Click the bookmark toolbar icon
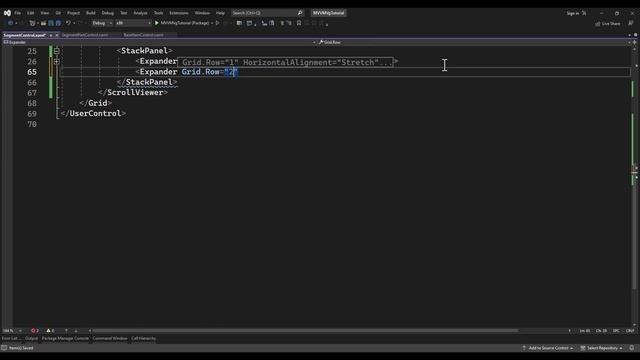The width and height of the screenshot is (640, 360). coord(299,23)
